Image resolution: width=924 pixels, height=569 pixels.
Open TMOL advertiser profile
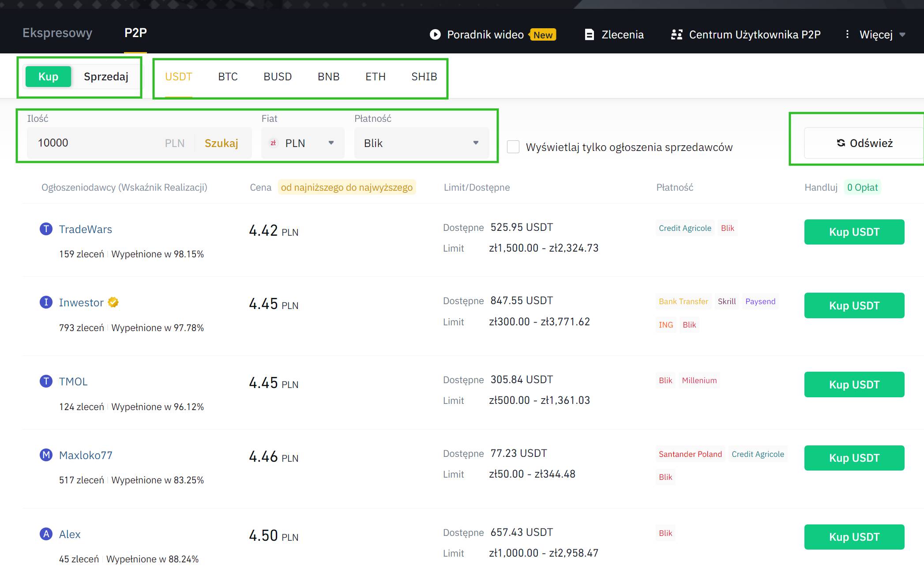(x=73, y=381)
